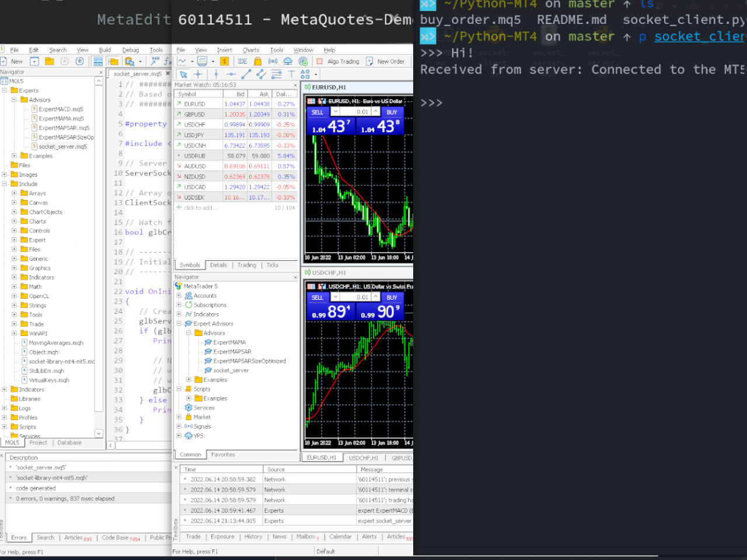Click the Open folder icon in MetaEditor toolbar
Image resolution: width=747 pixels, height=560 pixels.
[x=49, y=61]
